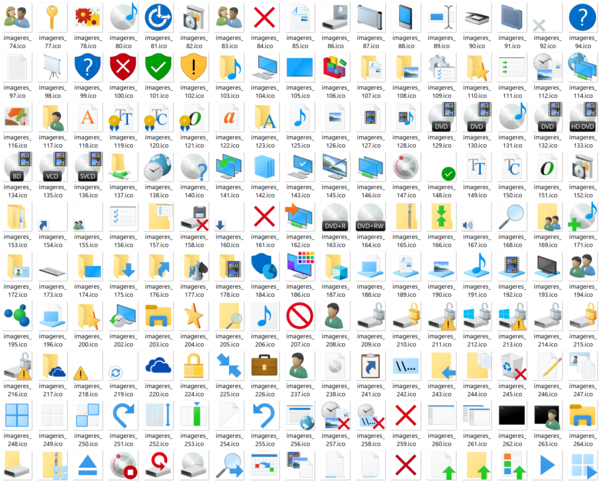Select the italic green O font imageres_151.ico

[548, 167]
